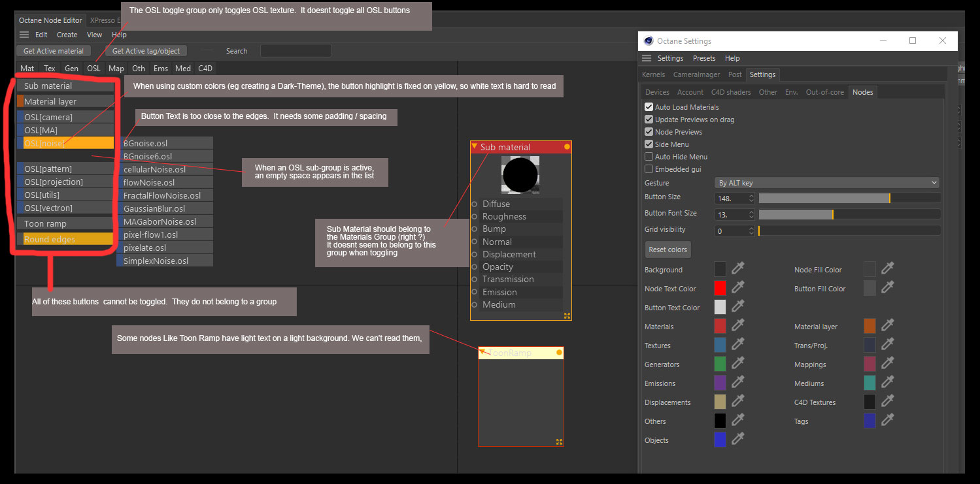Click the C4D Textures color eyedropper
The image size is (980, 484).
click(x=888, y=401)
